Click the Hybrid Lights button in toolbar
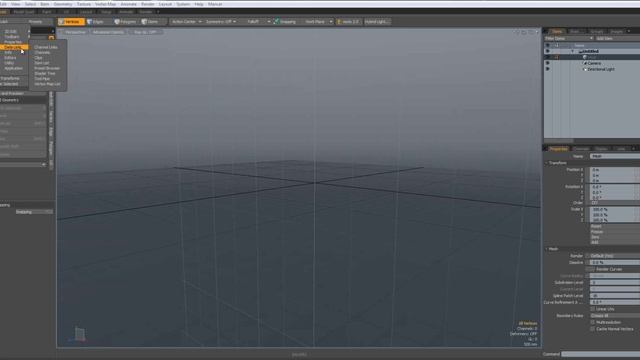This screenshot has width=640, height=360. [x=377, y=22]
